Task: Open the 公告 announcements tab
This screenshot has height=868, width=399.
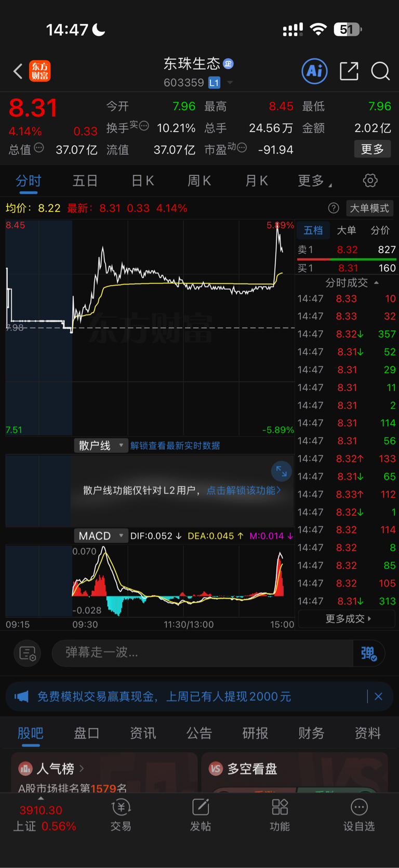Action: [x=199, y=733]
